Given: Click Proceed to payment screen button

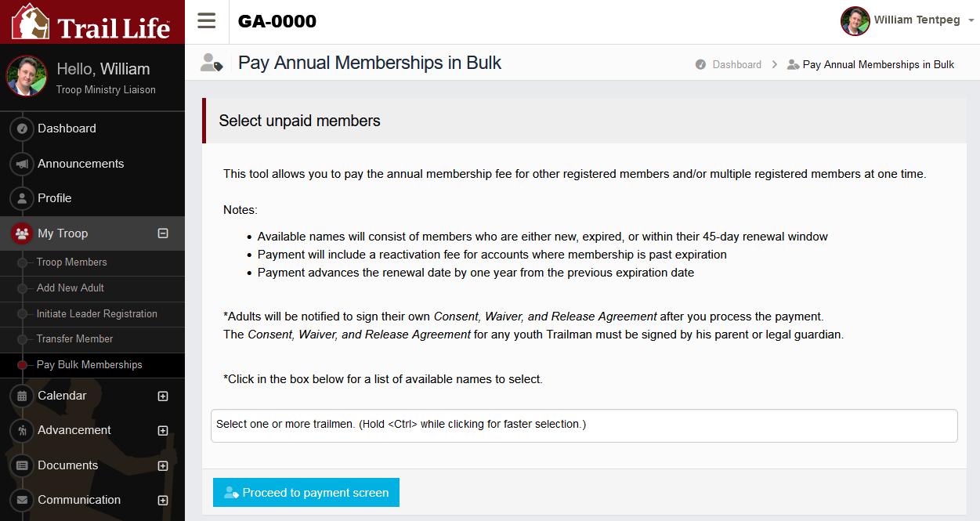Looking at the screenshot, I should click(306, 493).
